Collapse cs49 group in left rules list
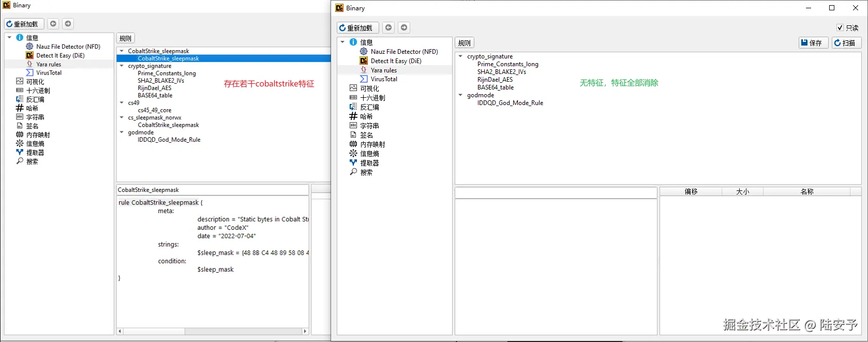868x342 pixels. [122, 102]
